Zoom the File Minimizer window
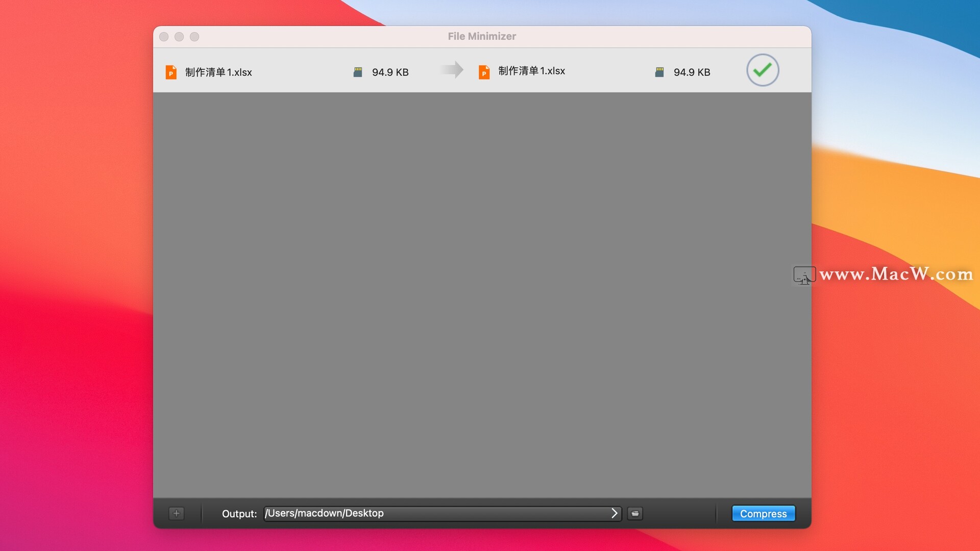 point(194,37)
